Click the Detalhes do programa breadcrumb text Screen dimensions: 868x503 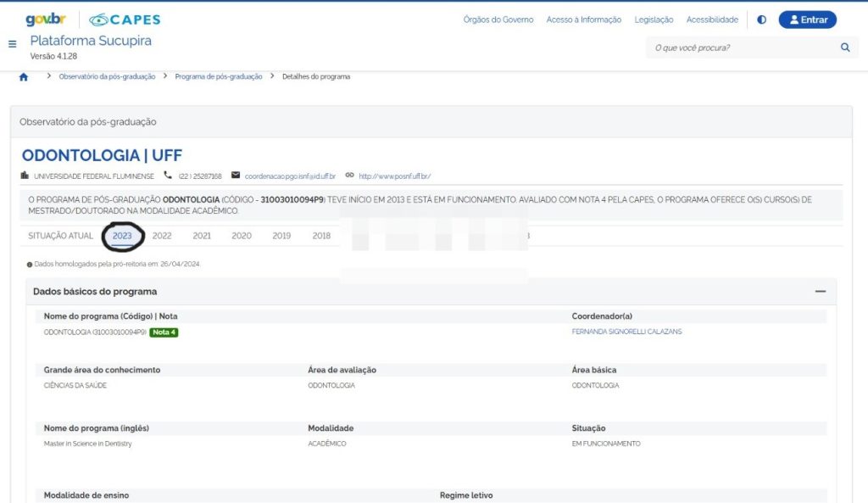click(x=316, y=76)
